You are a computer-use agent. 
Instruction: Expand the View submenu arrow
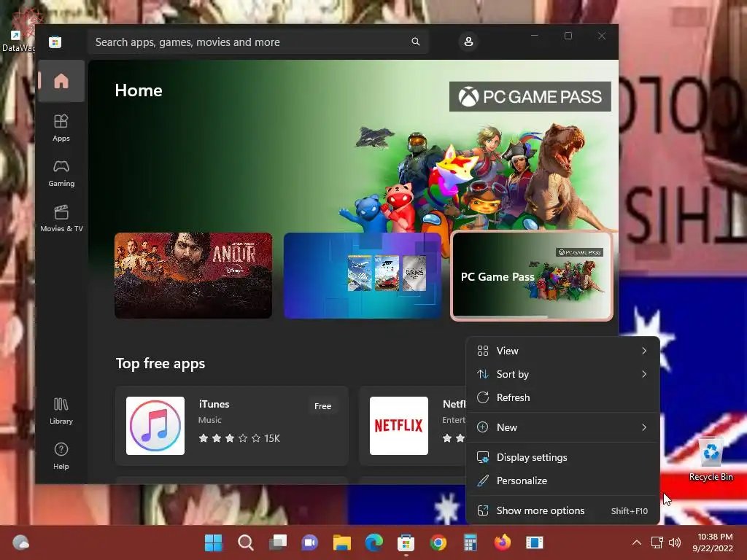pyautogui.click(x=644, y=351)
